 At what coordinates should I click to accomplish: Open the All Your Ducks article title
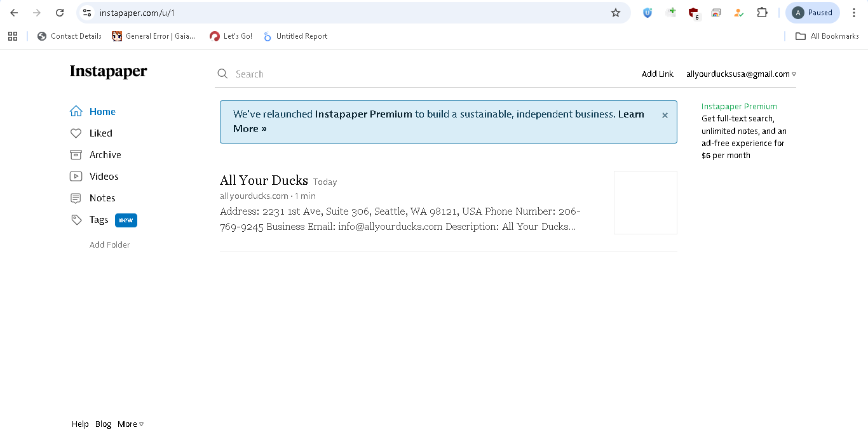point(264,180)
